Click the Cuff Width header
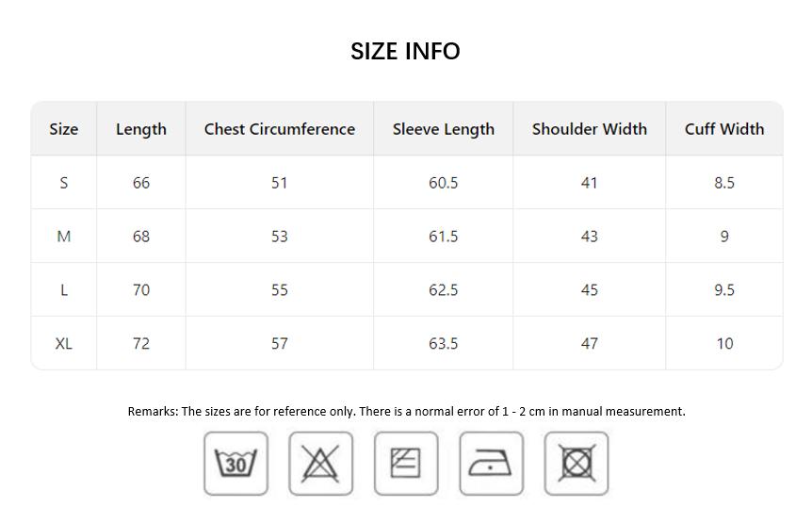 pyautogui.click(x=724, y=129)
